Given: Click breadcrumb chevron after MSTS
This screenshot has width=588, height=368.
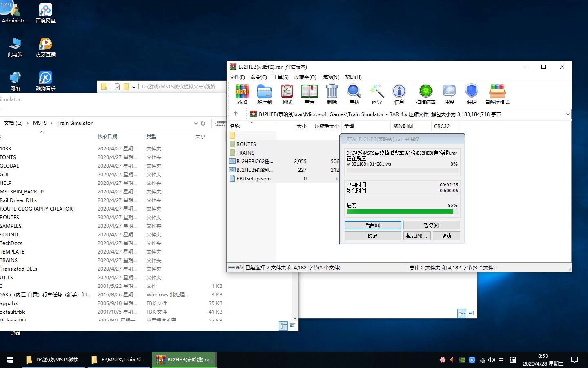Looking at the screenshot, I should click(x=51, y=123).
